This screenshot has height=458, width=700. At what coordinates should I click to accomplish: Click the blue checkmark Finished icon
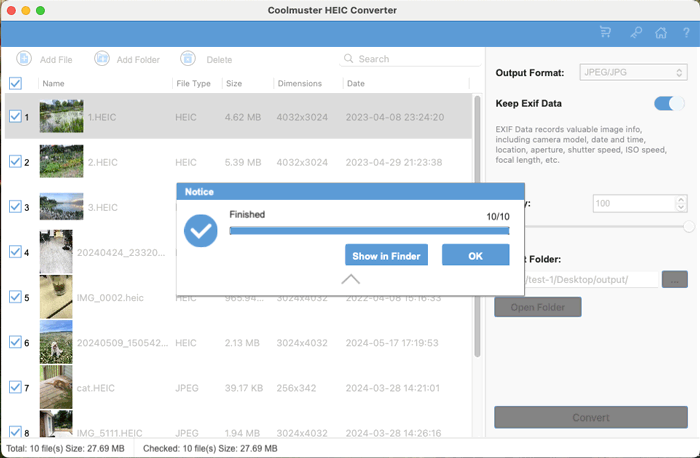(202, 231)
